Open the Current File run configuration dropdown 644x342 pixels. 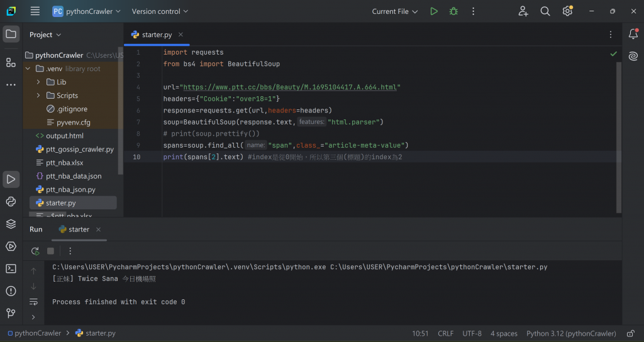(395, 11)
